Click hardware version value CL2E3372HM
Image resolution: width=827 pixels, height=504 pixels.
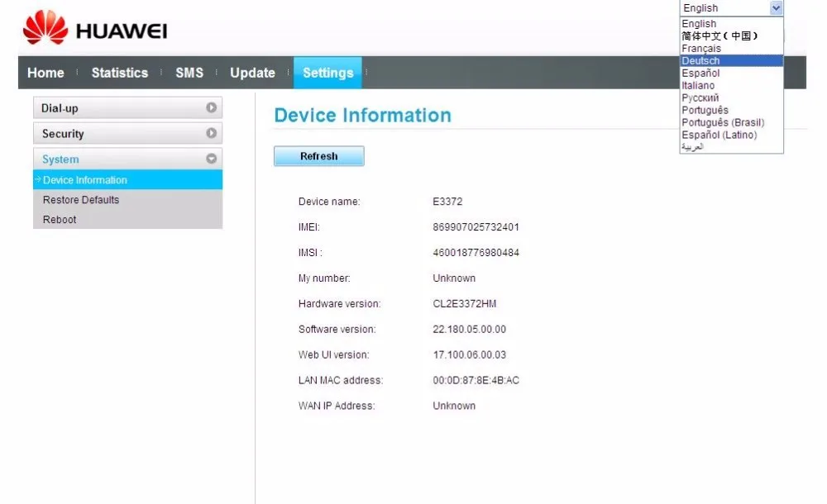(x=464, y=304)
